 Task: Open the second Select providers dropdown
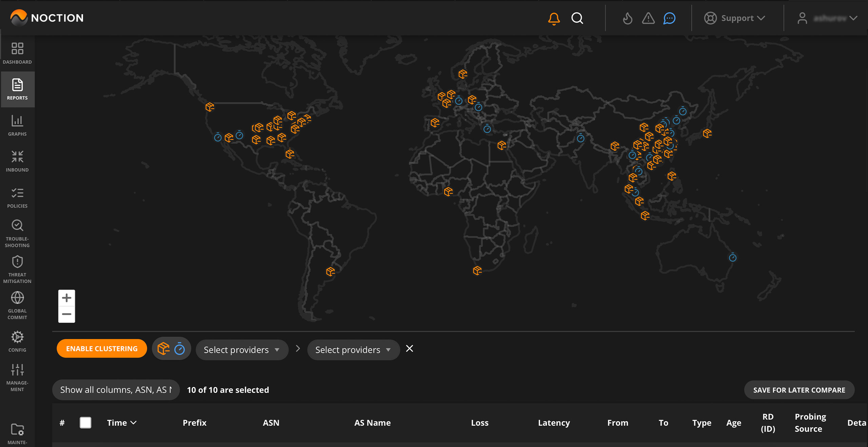(353, 350)
